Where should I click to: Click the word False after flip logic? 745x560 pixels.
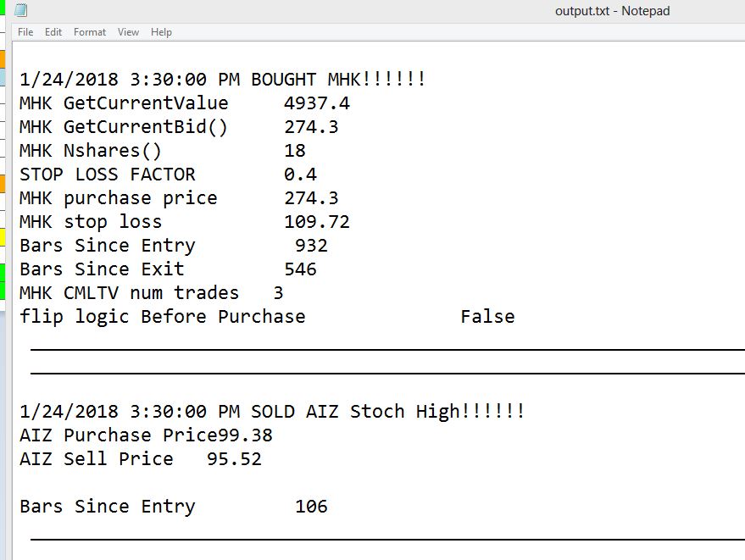coord(487,317)
